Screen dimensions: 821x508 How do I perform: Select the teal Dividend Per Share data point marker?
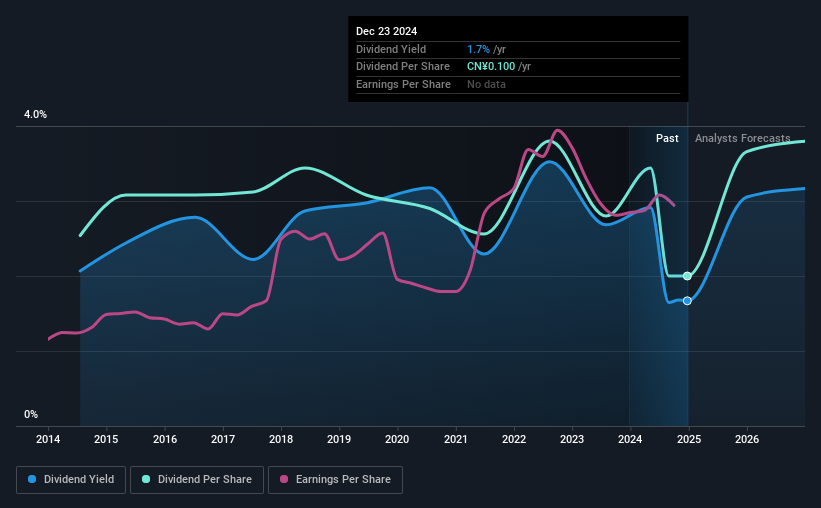pos(687,276)
